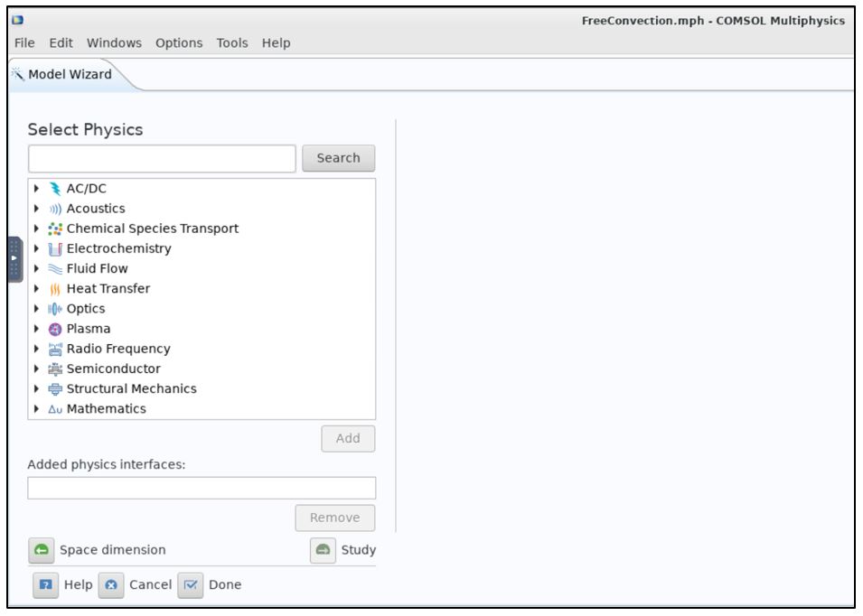863x616 pixels.
Task: Click the Added physics interfaces list box
Action: point(202,489)
